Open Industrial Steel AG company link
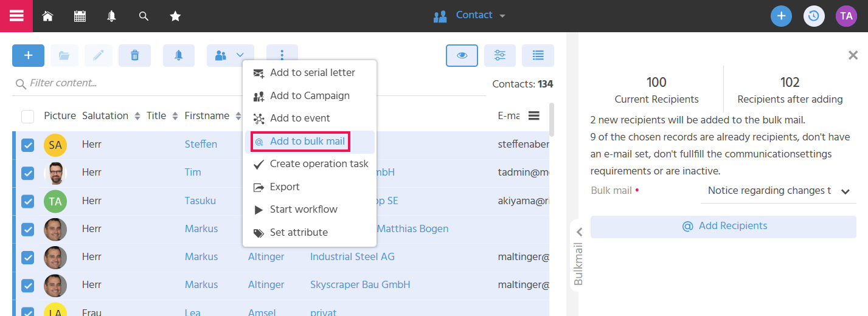This screenshot has height=316, width=868. [x=352, y=257]
